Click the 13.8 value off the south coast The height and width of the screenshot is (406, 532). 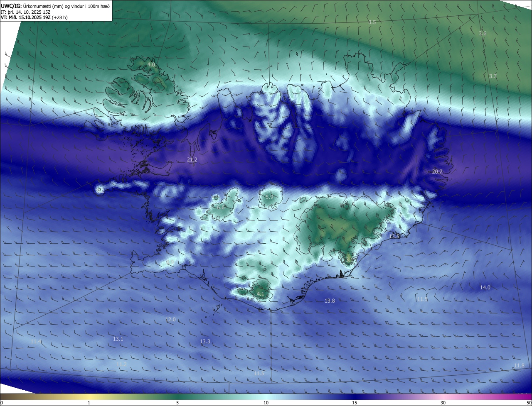coord(330,301)
